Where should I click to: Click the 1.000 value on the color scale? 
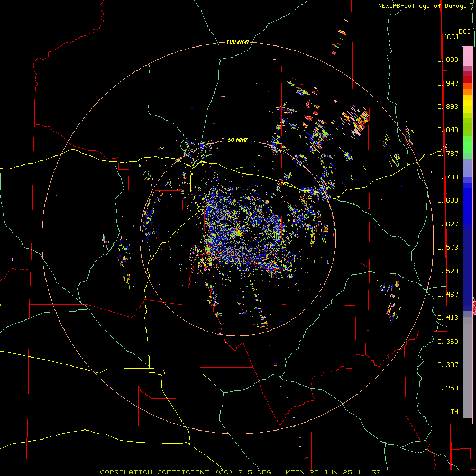point(448,59)
